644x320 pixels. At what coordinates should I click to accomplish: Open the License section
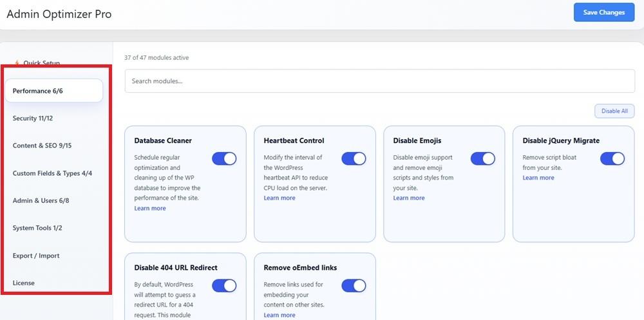[23, 283]
